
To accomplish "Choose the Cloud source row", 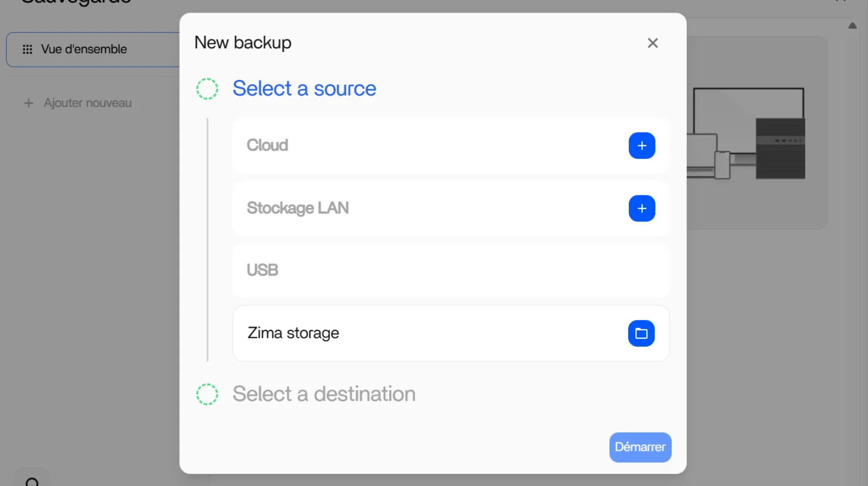I will coord(423,146).
